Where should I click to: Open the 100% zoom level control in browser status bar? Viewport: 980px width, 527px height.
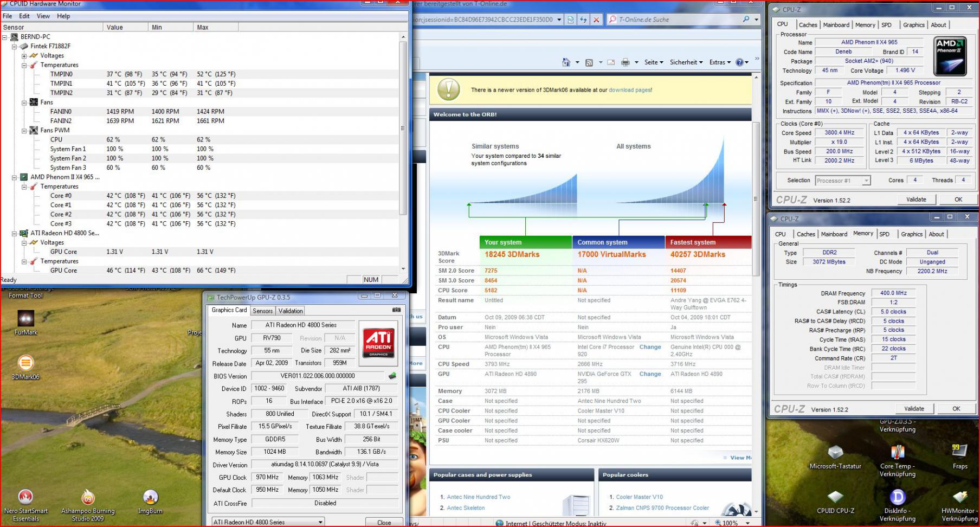(733, 523)
